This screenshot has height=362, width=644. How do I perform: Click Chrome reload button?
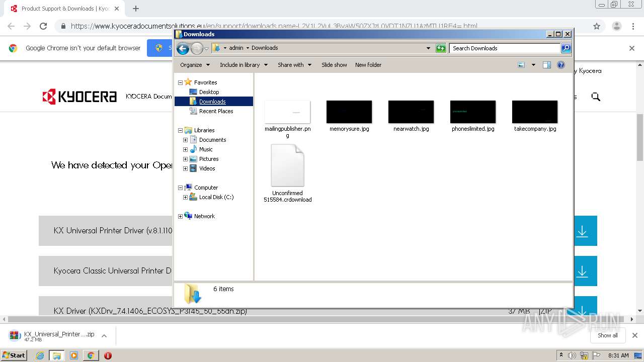(x=43, y=26)
